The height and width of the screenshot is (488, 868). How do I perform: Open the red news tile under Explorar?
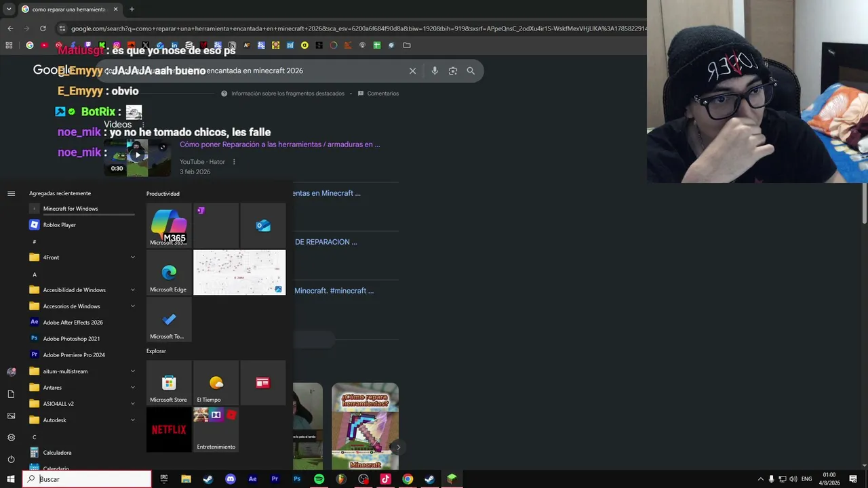pos(263,383)
